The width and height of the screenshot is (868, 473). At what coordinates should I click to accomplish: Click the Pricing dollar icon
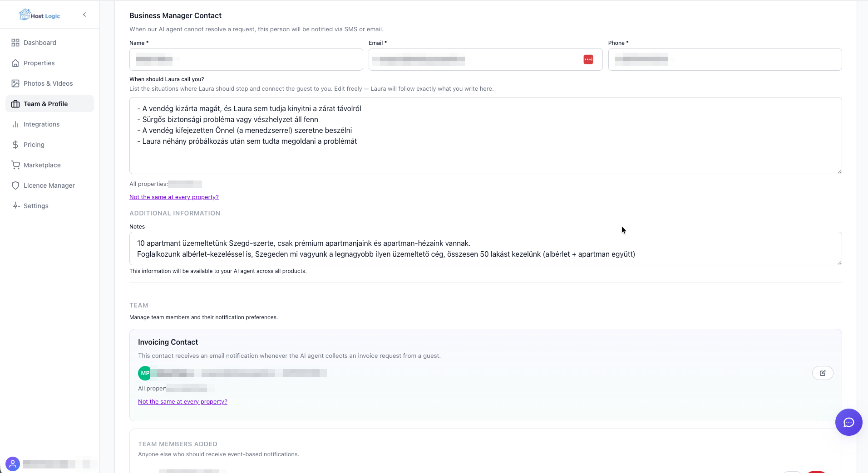pyautogui.click(x=15, y=145)
